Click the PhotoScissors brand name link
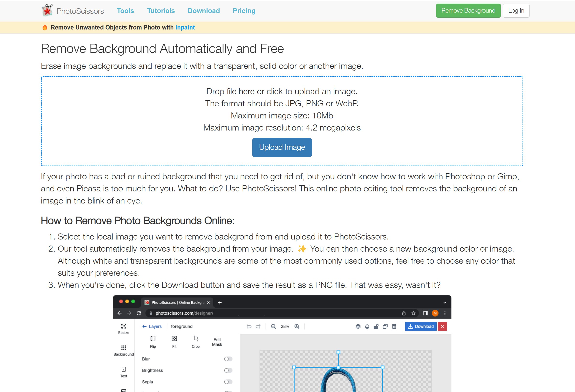Viewport: 575px width, 392px height. (x=80, y=11)
